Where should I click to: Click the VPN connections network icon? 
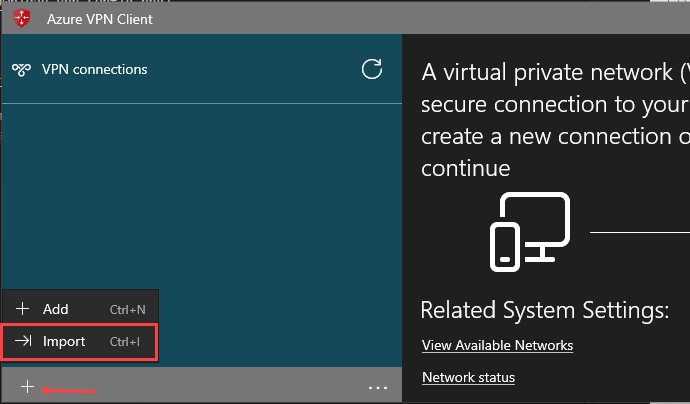[x=21, y=70]
